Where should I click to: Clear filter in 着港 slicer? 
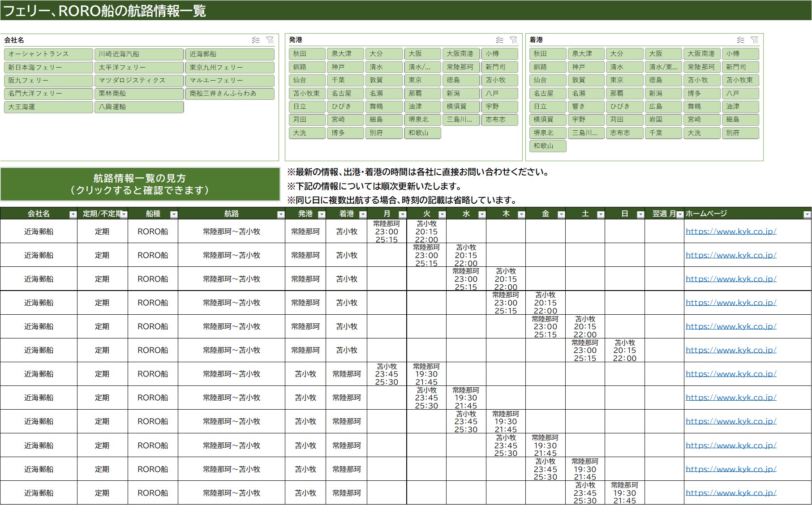tap(755, 40)
